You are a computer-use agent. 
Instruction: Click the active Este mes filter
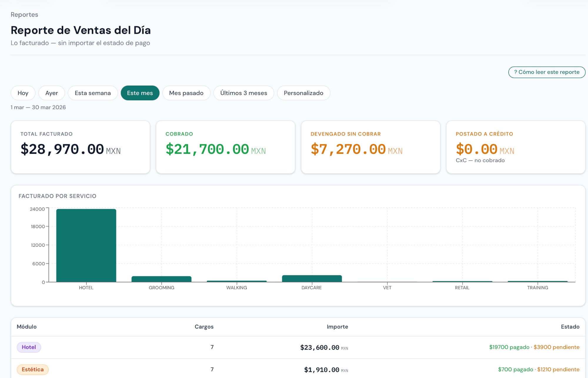point(140,93)
